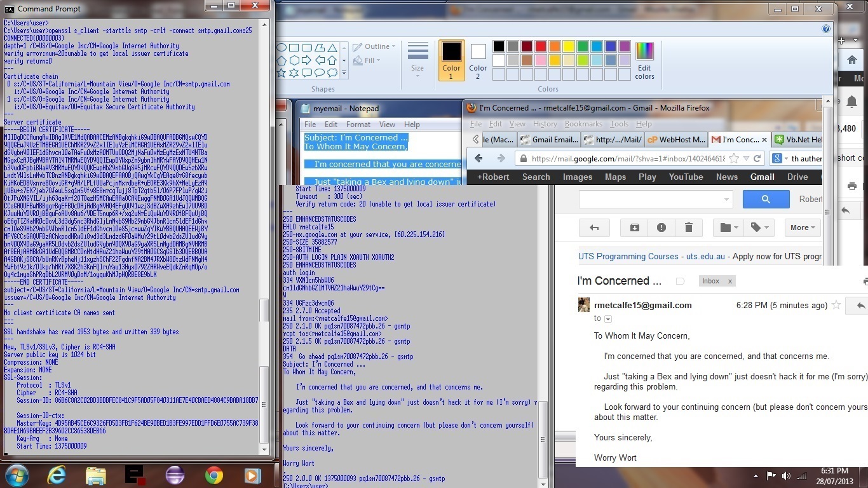Open Internet Explorer from the taskbar
Viewport: 868px width, 488px height.
click(56, 475)
